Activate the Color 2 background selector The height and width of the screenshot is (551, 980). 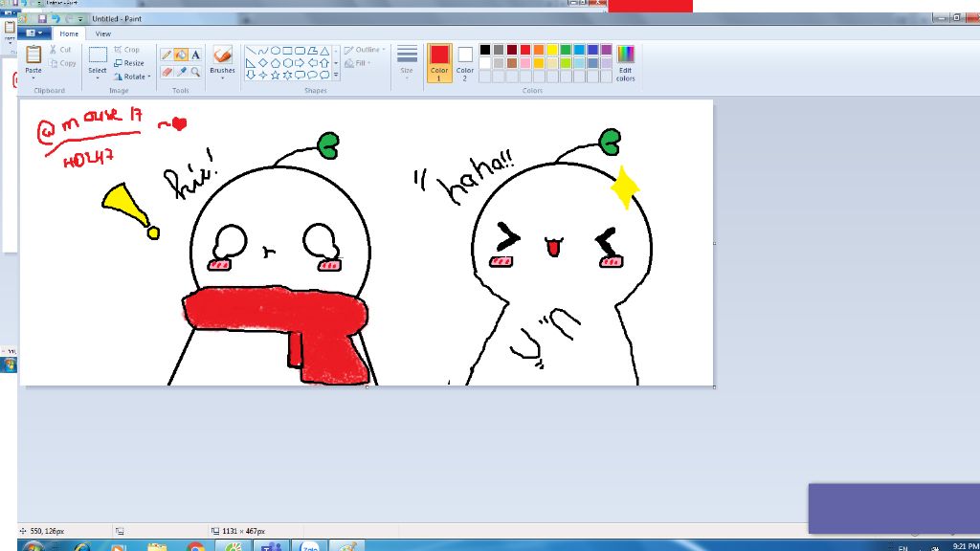(x=465, y=63)
